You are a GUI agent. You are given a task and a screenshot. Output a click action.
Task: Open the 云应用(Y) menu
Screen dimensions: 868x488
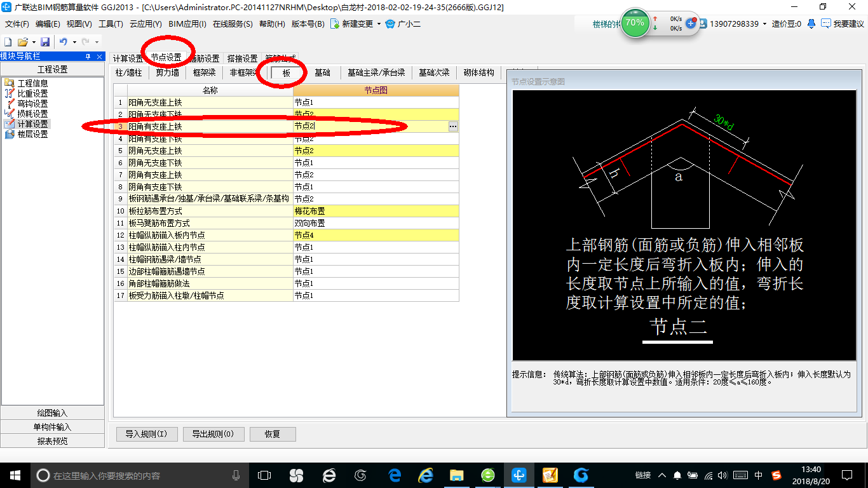pos(146,24)
